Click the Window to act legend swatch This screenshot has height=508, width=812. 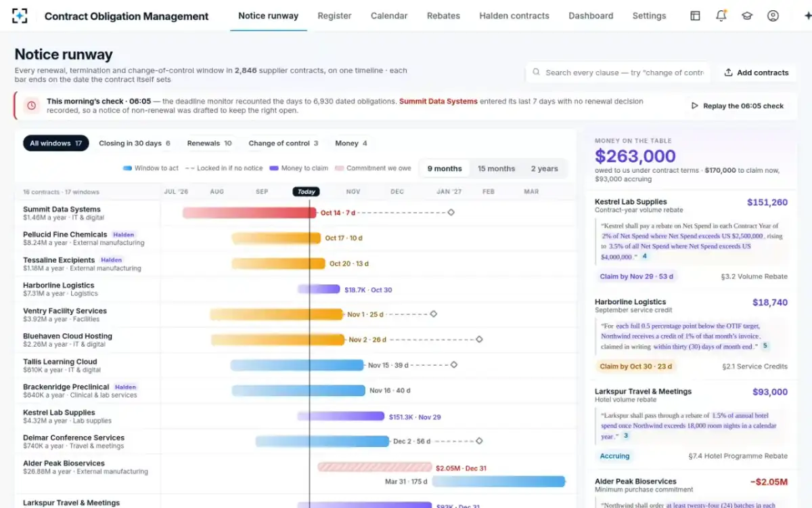127,169
